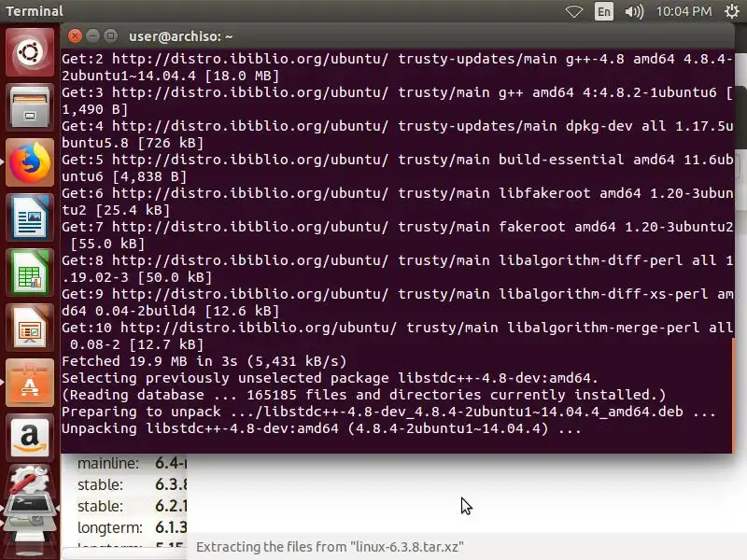Click the 'Get:4' dpkg-dev terminal line
Screen dimensions: 747x560
pyautogui.click(x=398, y=134)
